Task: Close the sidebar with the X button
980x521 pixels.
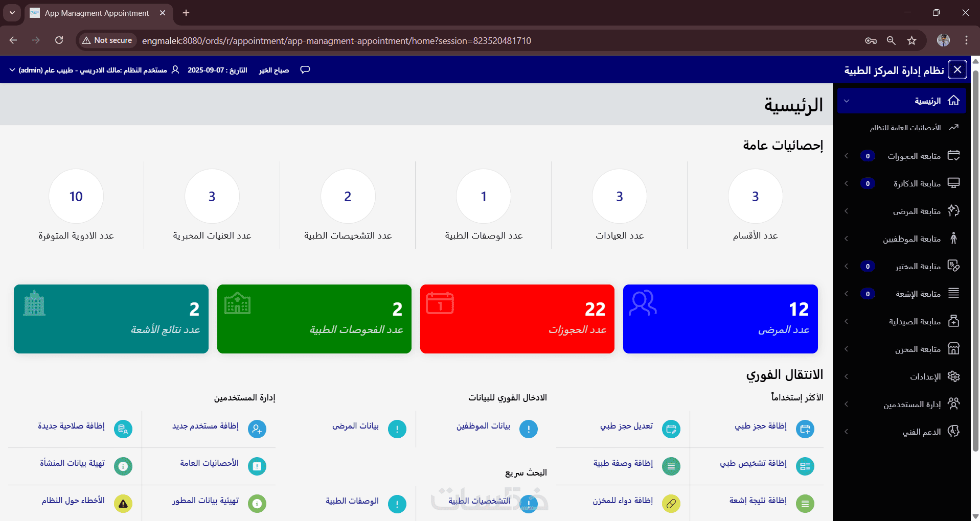Action: click(x=958, y=69)
